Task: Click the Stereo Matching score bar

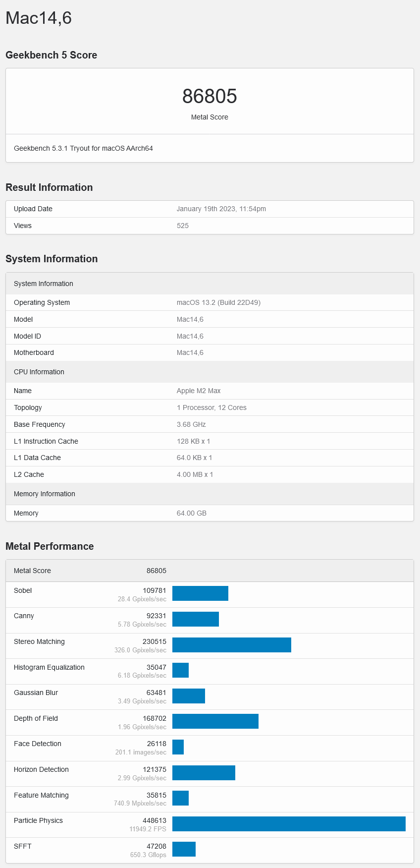Action: click(231, 644)
